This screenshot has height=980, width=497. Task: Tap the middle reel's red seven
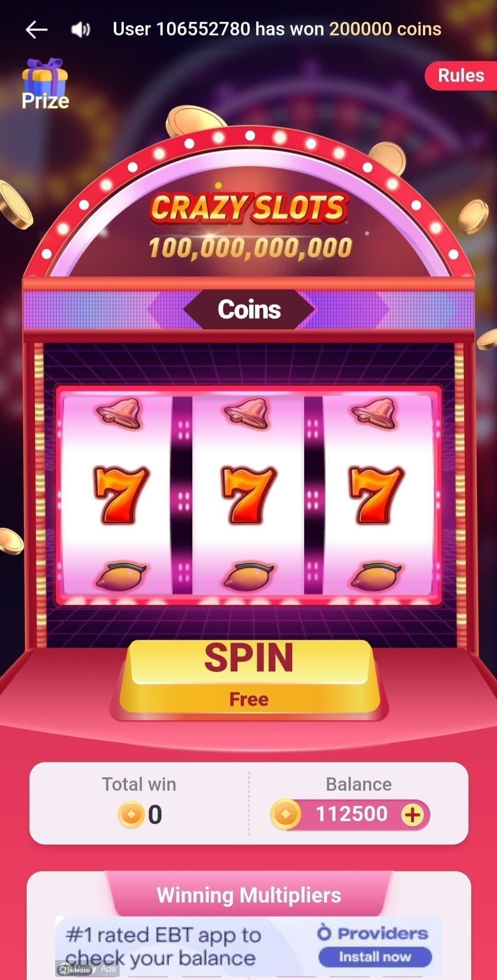pos(248,495)
